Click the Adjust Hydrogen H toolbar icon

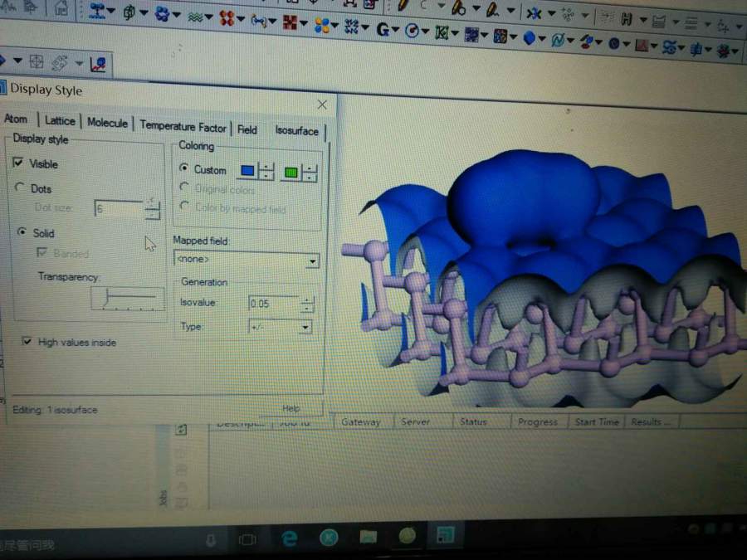click(627, 19)
